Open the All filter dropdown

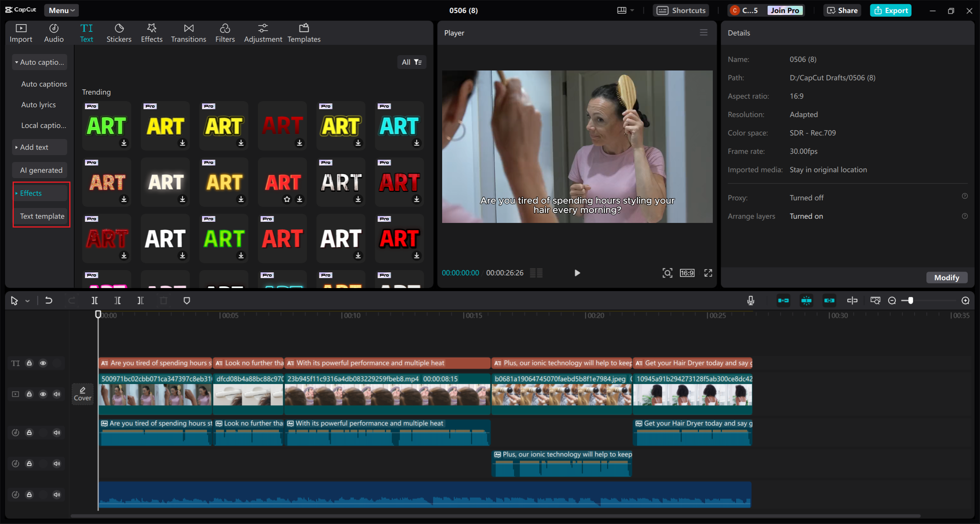[x=412, y=62]
